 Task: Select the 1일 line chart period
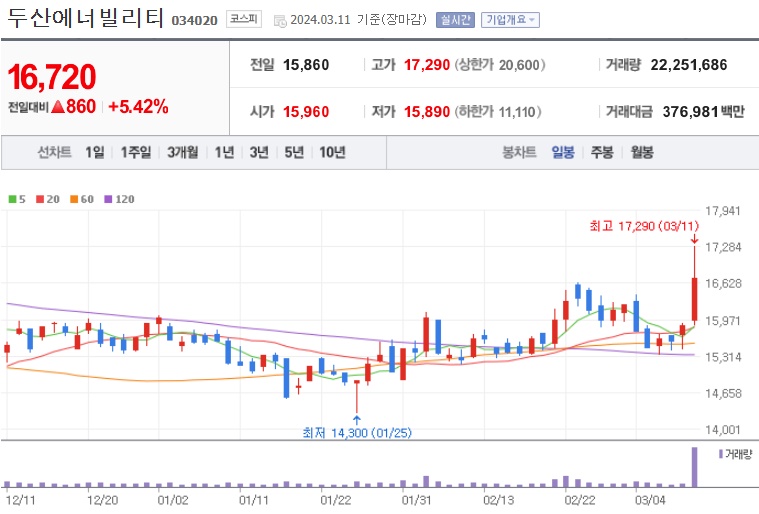95,152
